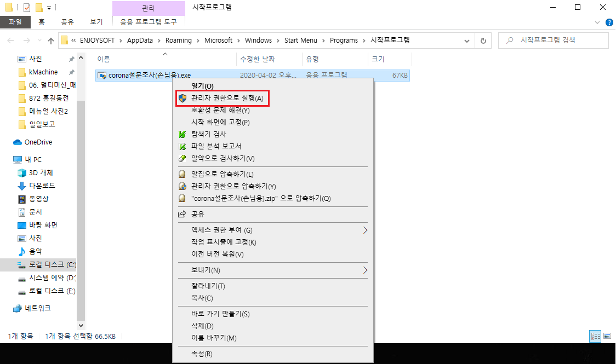The width and height of the screenshot is (616, 364).
Task: Click the 시작프로그램 검색 search box
Action: (x=553, y=41)
